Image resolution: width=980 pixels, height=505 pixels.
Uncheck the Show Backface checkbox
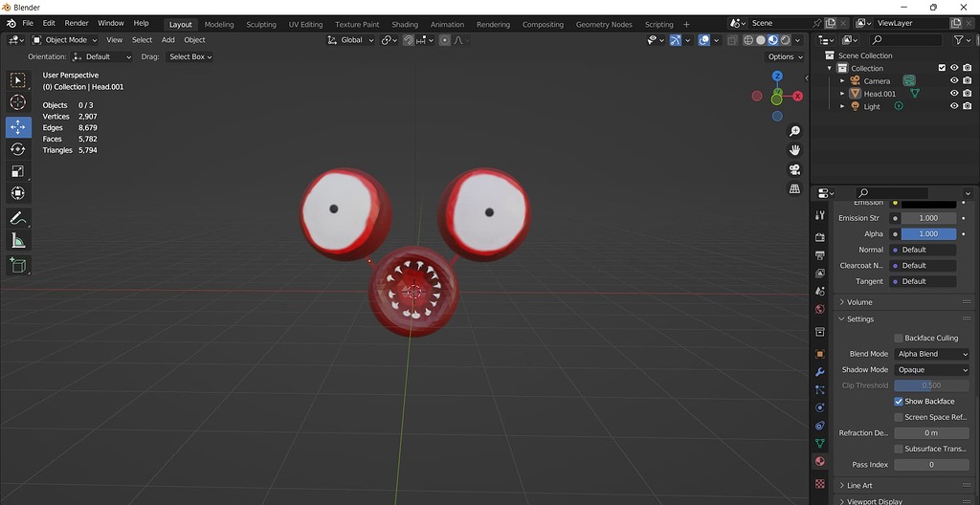coord(898,402)
